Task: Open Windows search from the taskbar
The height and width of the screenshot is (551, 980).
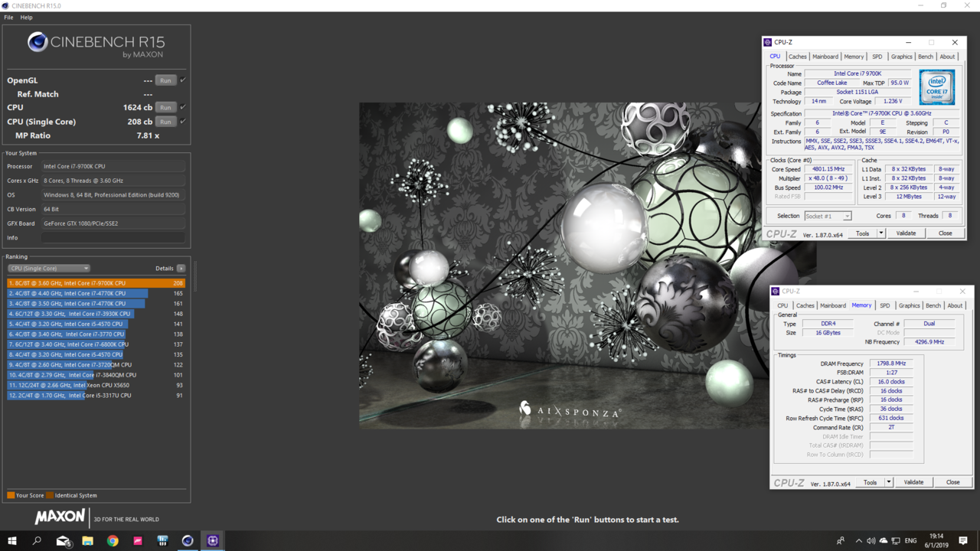Action: point(37,541)
